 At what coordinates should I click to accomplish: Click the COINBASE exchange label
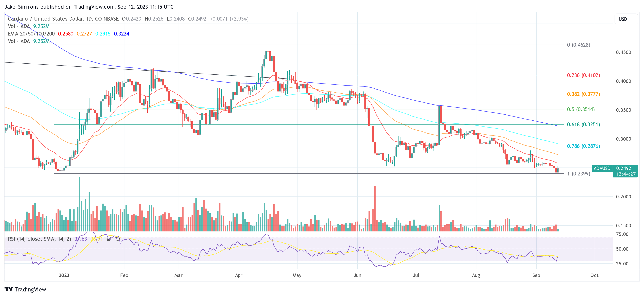107,19
